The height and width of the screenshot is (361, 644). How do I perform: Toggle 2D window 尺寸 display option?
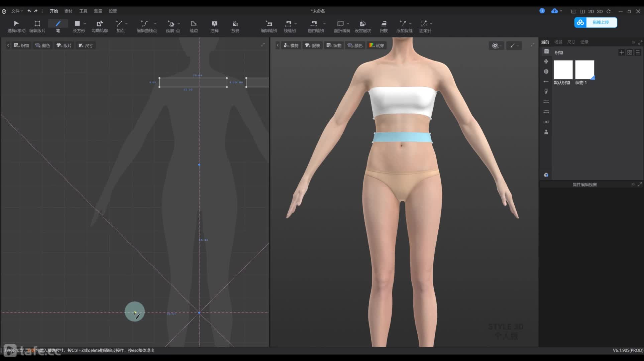pyautogui.click(x=86, y=45)
